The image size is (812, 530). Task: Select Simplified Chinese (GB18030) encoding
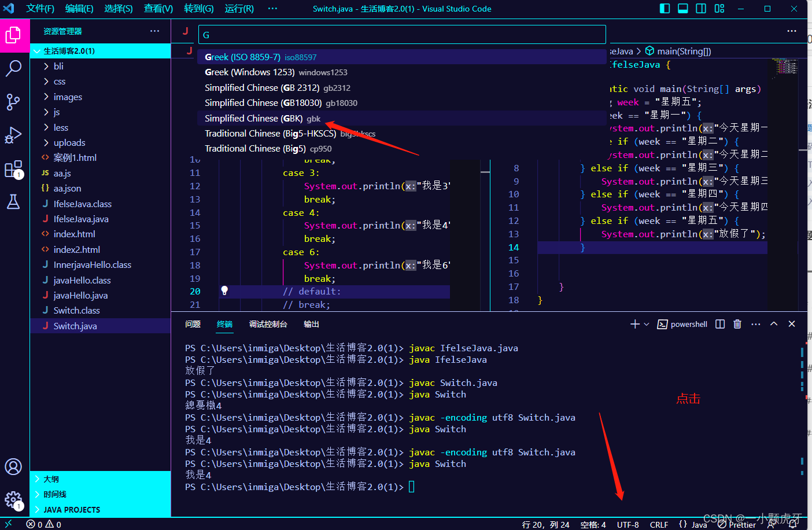(x=402, y=102)
